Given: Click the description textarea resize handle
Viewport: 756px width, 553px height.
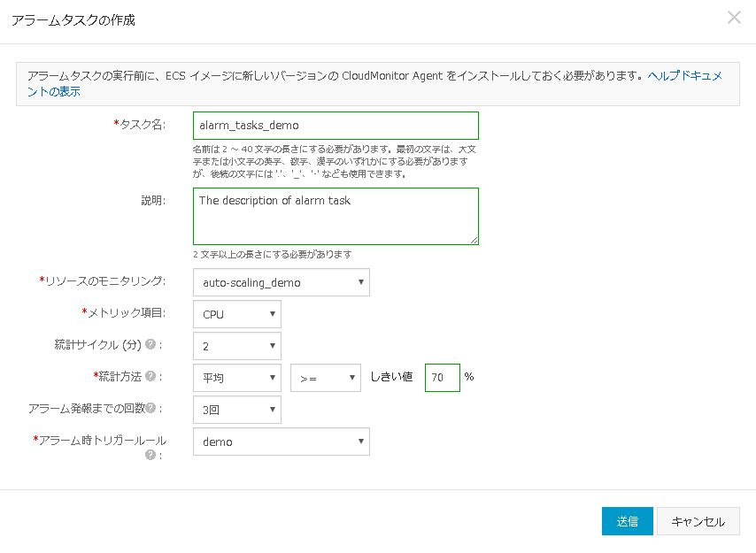Looking at the screenshot, I should click(474, 240).
